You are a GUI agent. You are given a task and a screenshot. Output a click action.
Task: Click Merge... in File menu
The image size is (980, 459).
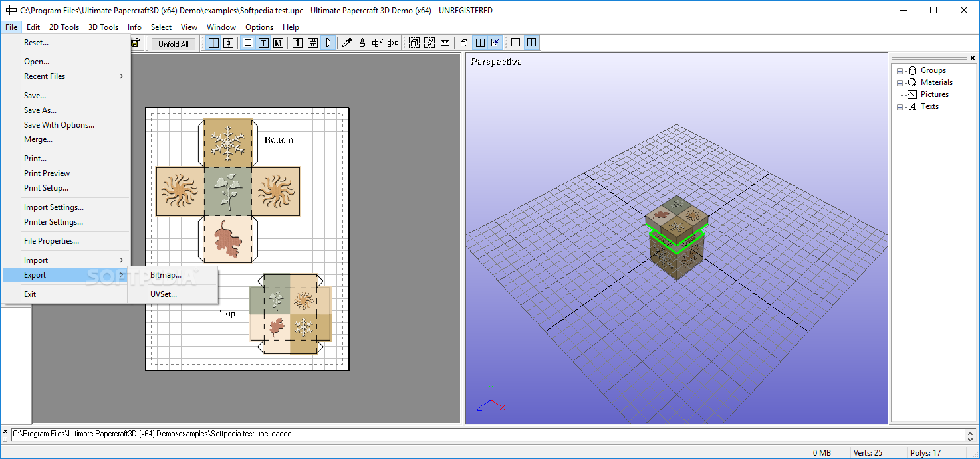click(66, 139)
